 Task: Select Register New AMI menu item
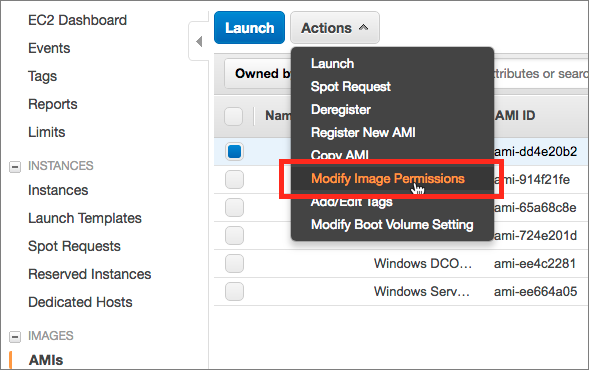click(x=363, y=133)
